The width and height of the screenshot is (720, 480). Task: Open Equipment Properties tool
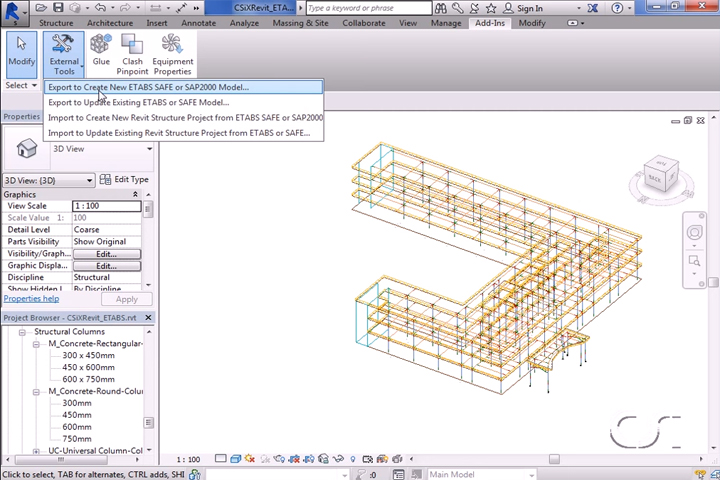[x=173, y=54]
